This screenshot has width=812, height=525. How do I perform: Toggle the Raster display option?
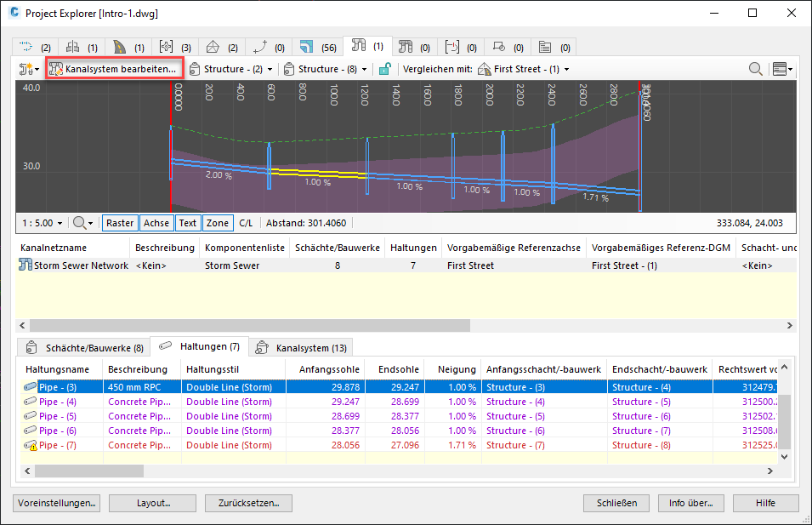tap(119, 222)
